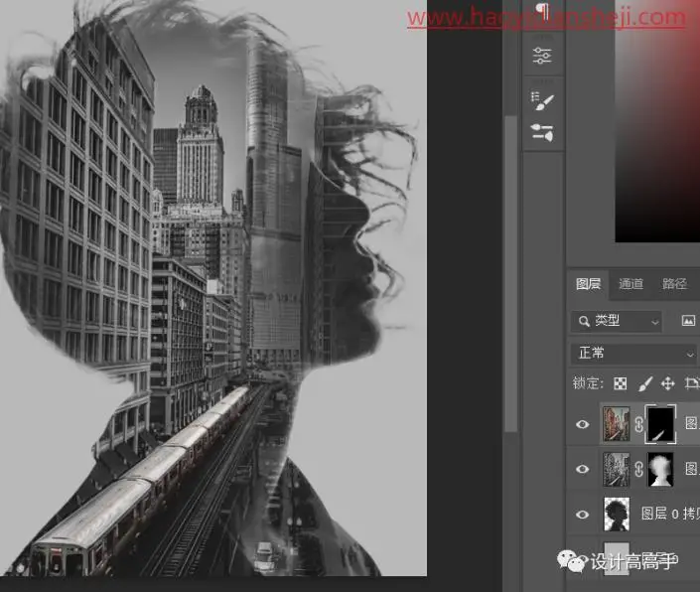This screenshot has height=592, width=700.
Task: Lock transparent pixels checkerboard icon
Action: (x=621, y=383)
